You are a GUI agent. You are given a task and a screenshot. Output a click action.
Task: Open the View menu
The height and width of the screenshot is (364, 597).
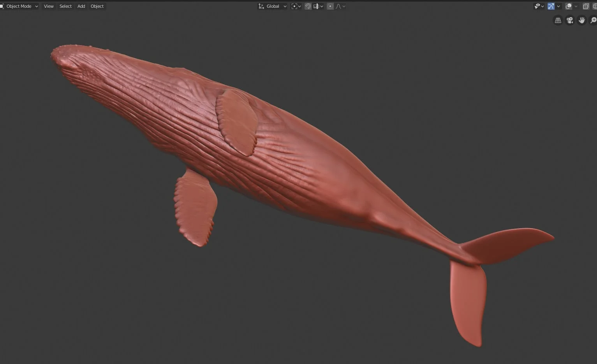tap(48, 6)
